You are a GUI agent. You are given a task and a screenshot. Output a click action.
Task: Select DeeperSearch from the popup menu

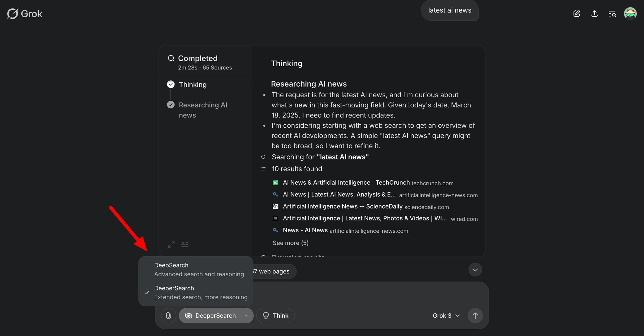pos(196,292)
